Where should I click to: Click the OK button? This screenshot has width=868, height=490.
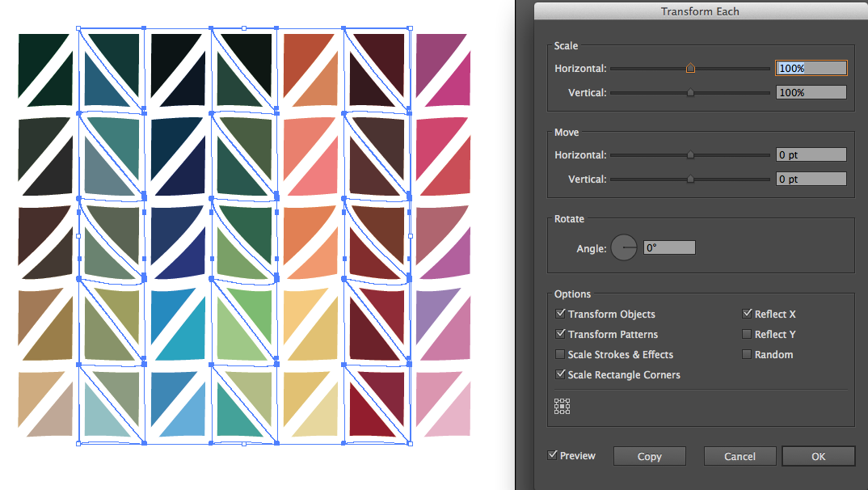click(818, 455)
